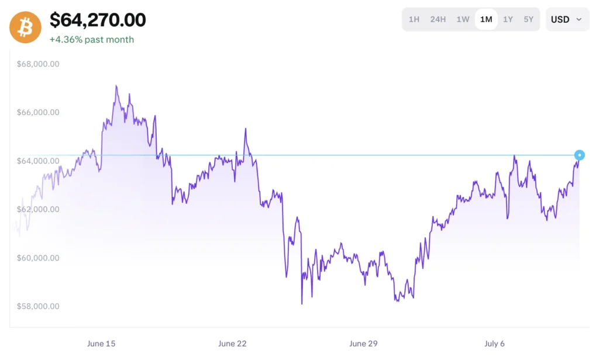Show the 5Y price history
Screen dimensions: 599x364
(528, 19)
